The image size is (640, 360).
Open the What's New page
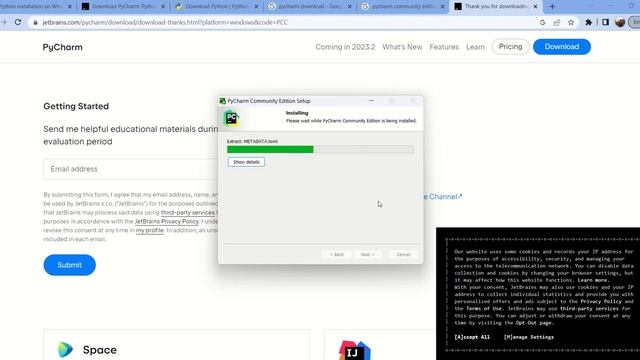click(x=402, y=47)
